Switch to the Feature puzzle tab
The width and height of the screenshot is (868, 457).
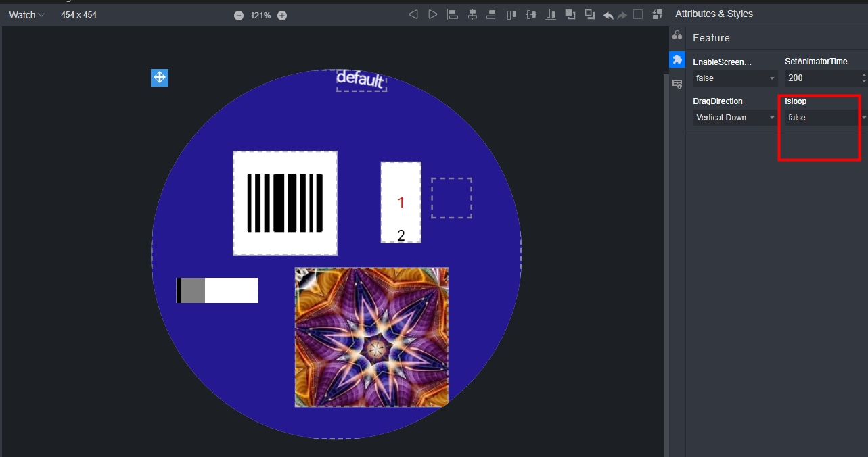(677, 59)
